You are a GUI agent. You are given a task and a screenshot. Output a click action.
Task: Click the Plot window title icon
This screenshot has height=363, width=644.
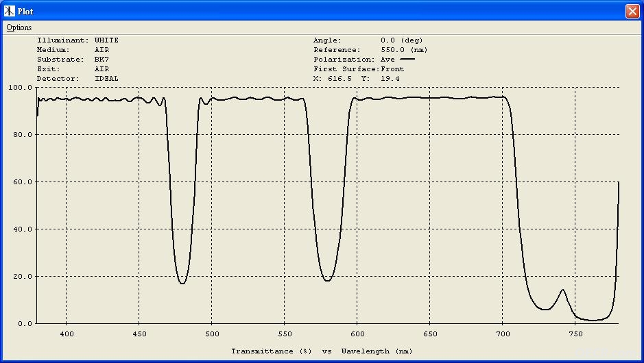click(x=10, y=11)
